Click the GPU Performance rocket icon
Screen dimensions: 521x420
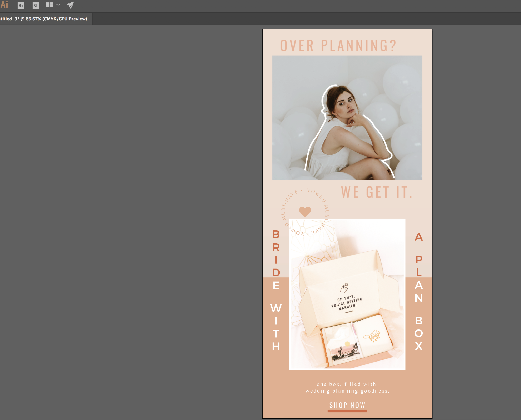(x=70, y=5)
